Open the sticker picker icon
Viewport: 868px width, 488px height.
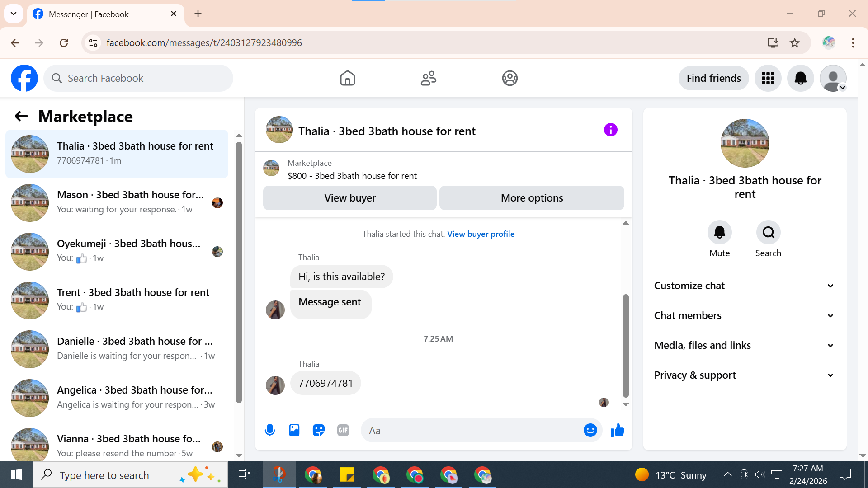(x=319, y=430)
